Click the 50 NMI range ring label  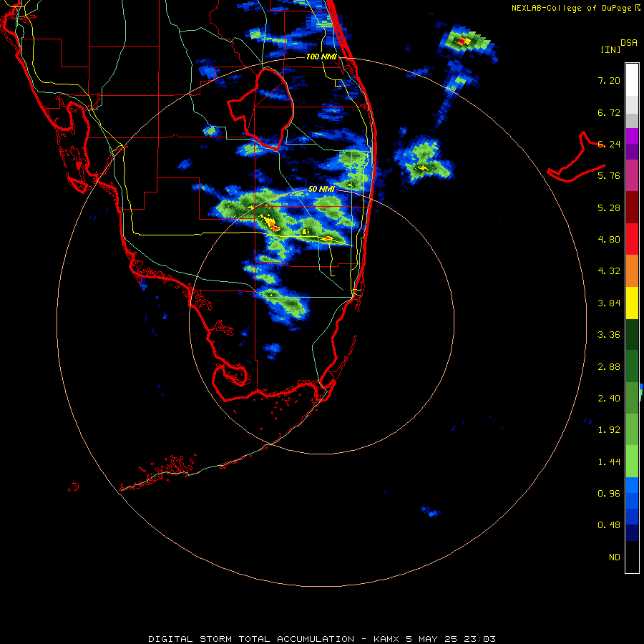[321, 190]
